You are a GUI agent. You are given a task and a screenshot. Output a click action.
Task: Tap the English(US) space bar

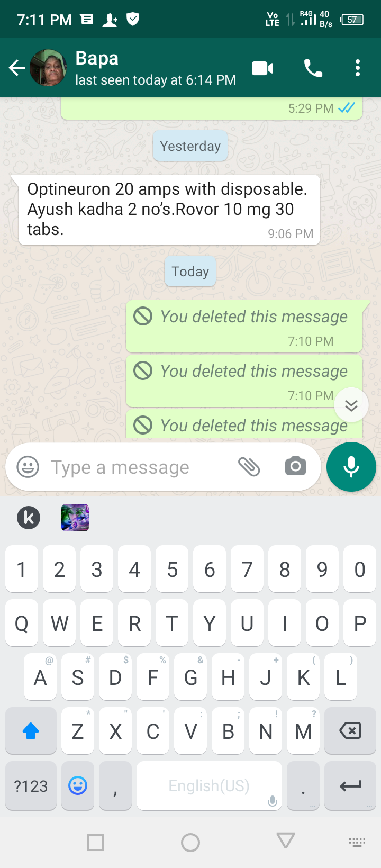(209, 786)
